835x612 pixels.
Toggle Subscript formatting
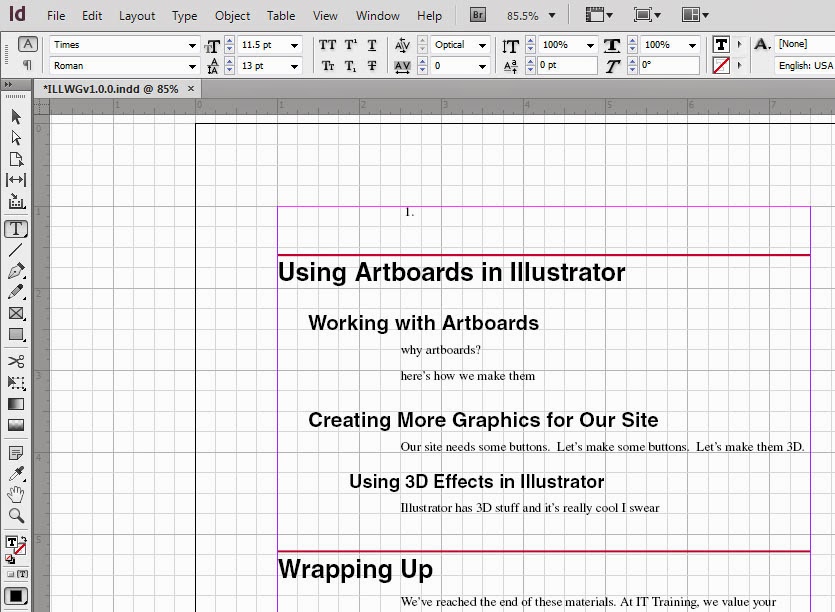click(x=350, y=66)
